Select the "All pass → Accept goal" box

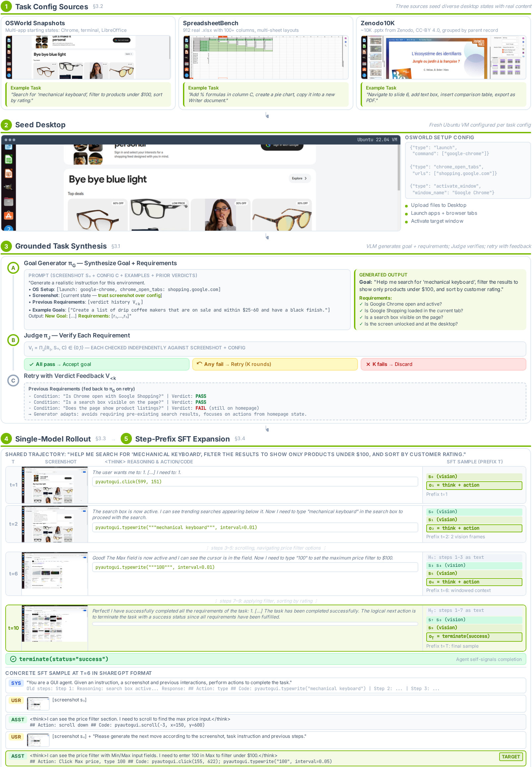(107, 364)
